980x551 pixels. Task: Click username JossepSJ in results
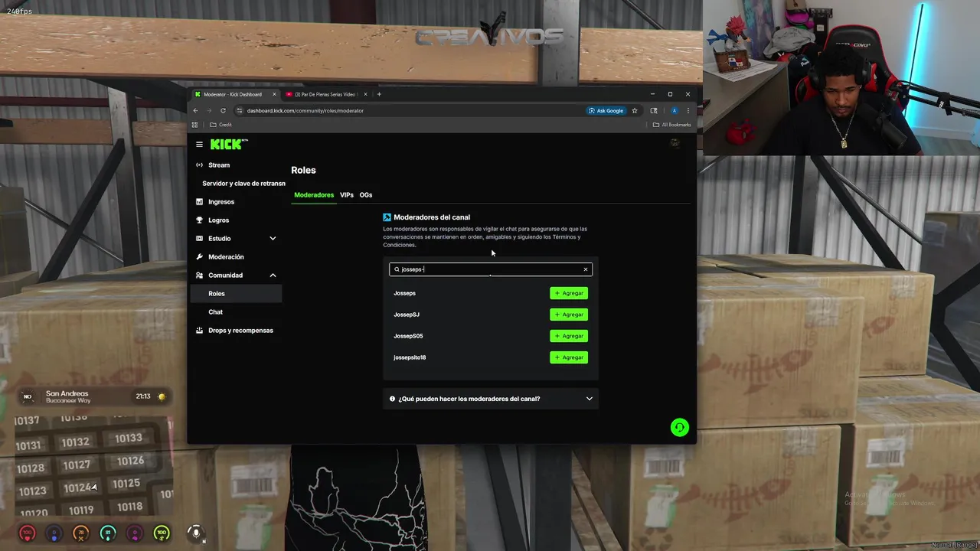(407, 315)
